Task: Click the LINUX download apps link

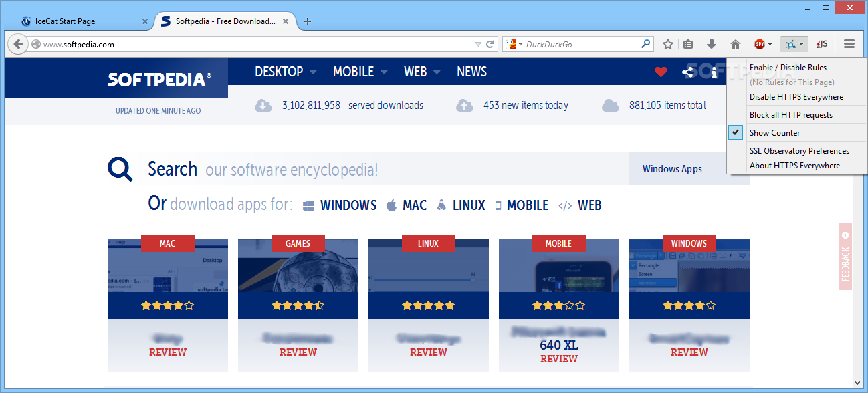Action: [461, 205]
